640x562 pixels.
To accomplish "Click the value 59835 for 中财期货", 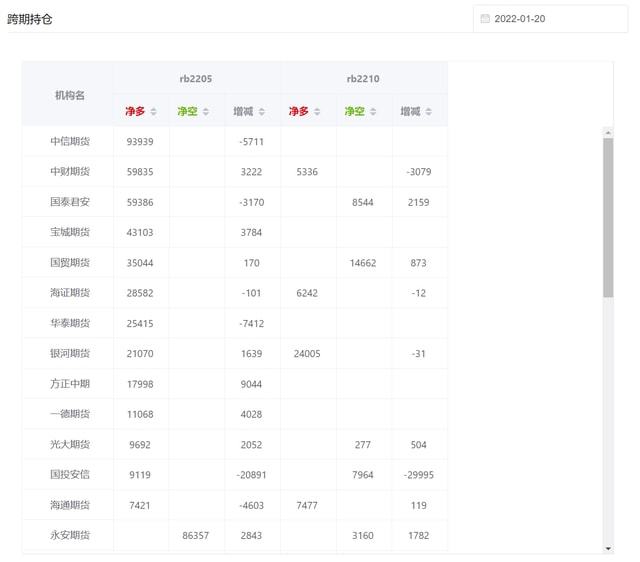I will 140,172.
